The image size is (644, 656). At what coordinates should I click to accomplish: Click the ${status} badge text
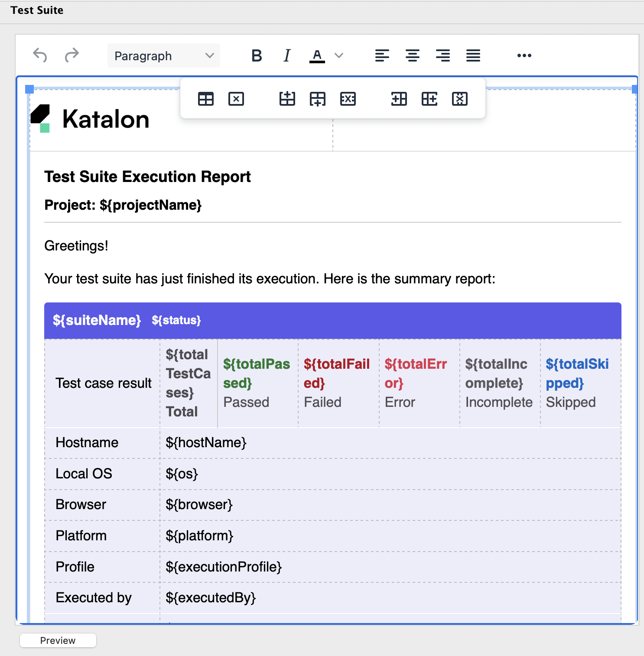pos(176,320)
